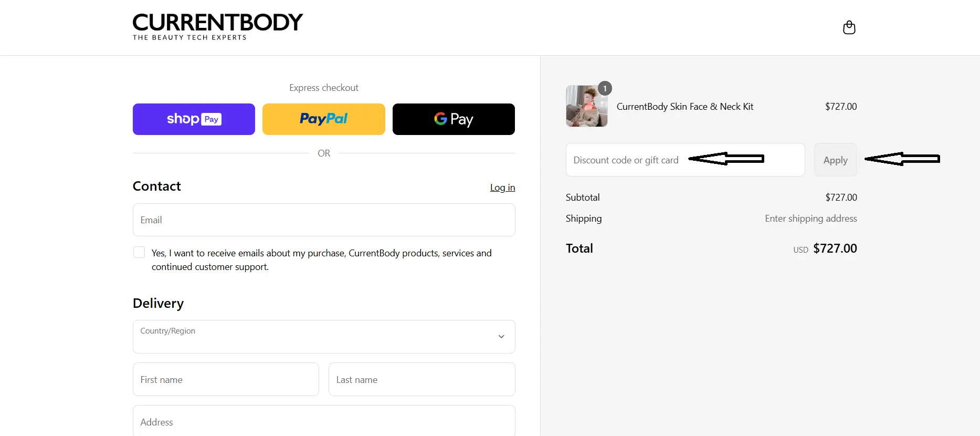Open the shopping bag cart icon

click(849, 27)
